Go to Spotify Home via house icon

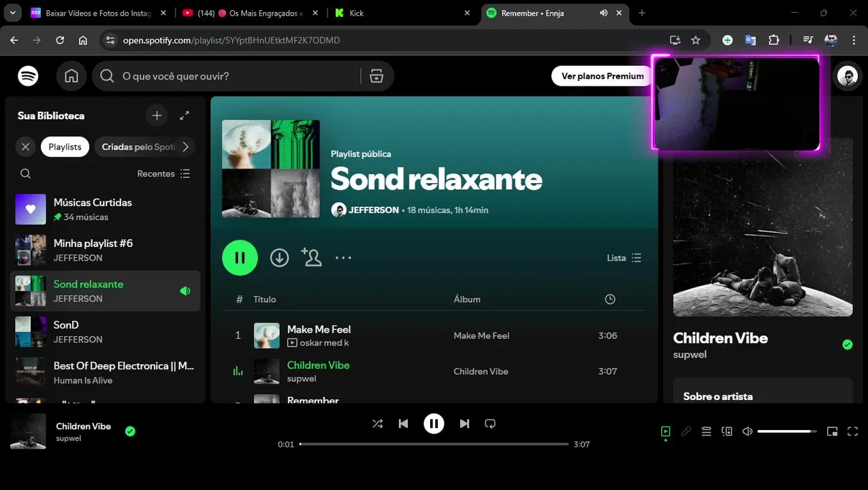[71, 76]
